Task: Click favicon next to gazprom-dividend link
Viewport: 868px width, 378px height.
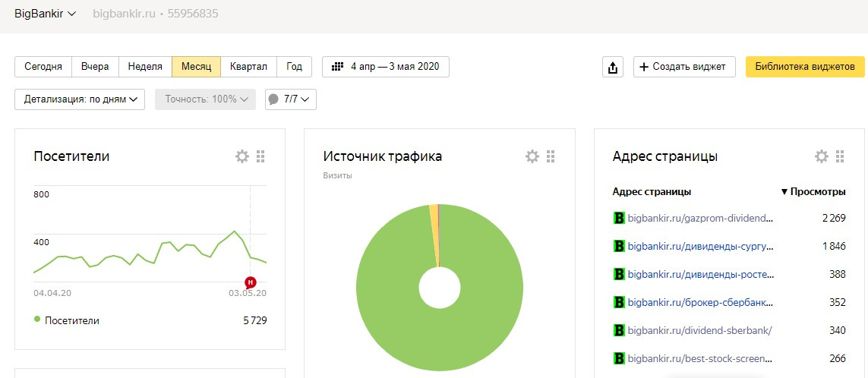Action: [x=619, y=218]
